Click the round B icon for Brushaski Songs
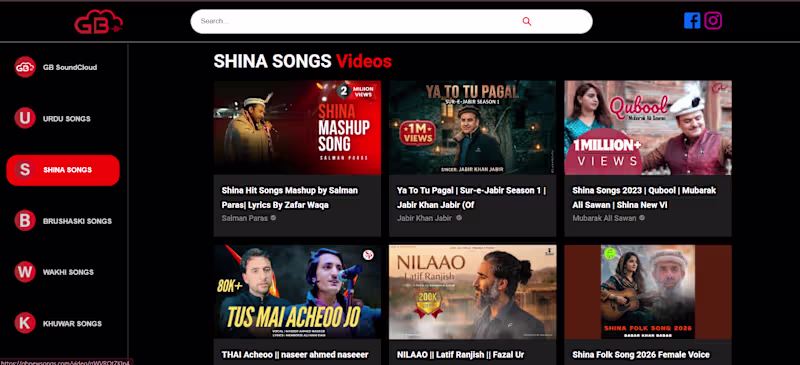The image size is (800, 365). pos(24,221)
